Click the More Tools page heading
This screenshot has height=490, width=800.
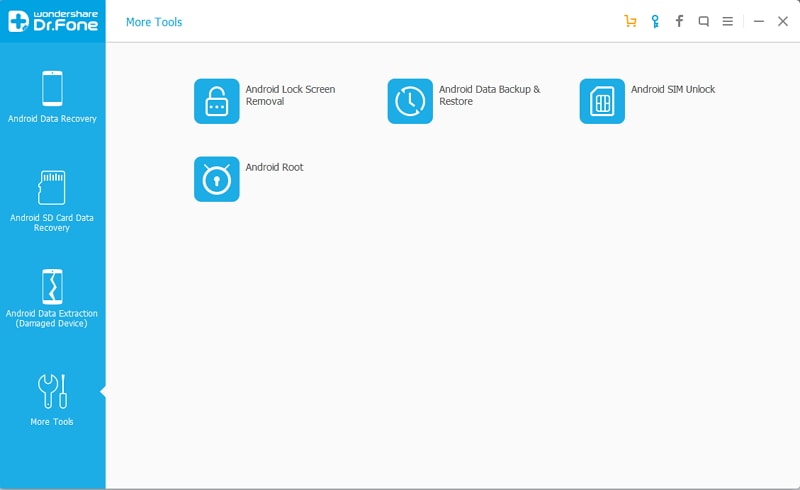tap(154, 22)
